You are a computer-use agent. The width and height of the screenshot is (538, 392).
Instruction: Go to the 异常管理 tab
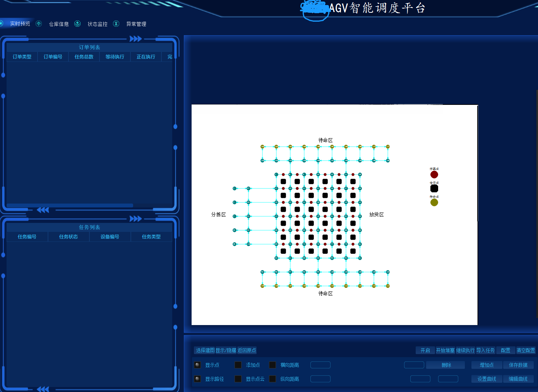(136, 24)
